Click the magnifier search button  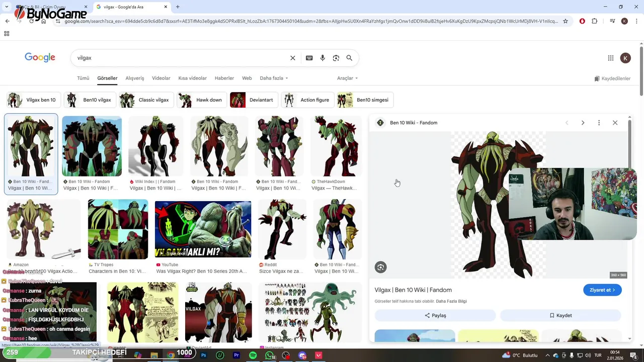tap(349, 58)
